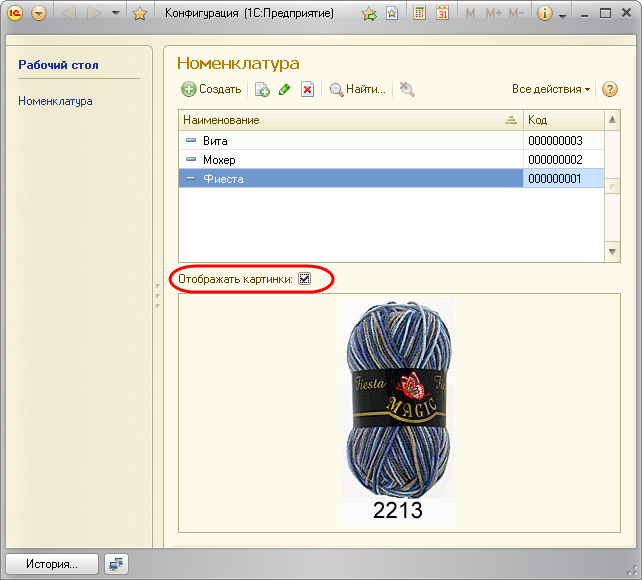This screenshot has height=580, width=642.
Task: Click the Найти (Find) button
Action: (x=358, y=89)
